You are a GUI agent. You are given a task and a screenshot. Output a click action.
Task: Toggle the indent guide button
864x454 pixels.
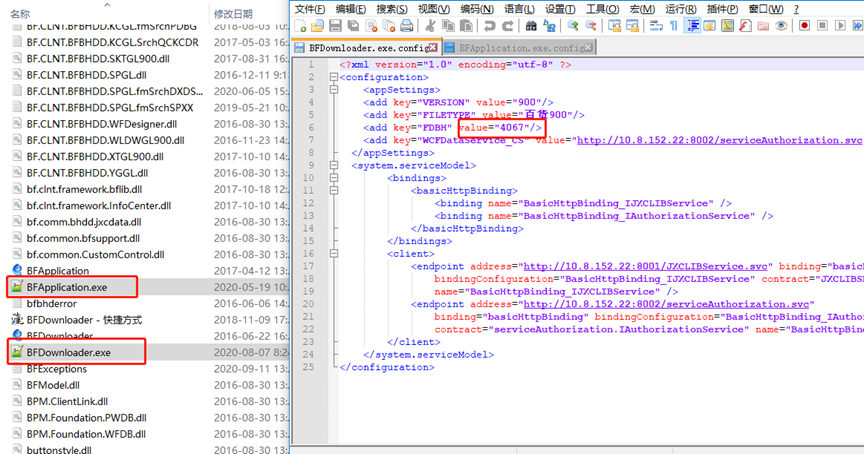point(692,25)
